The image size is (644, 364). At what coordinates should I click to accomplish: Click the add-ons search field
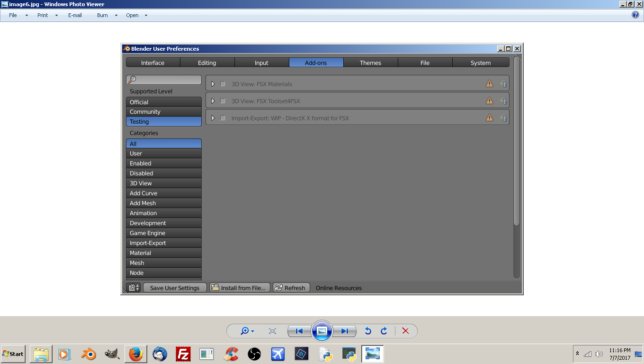point(164,80)
